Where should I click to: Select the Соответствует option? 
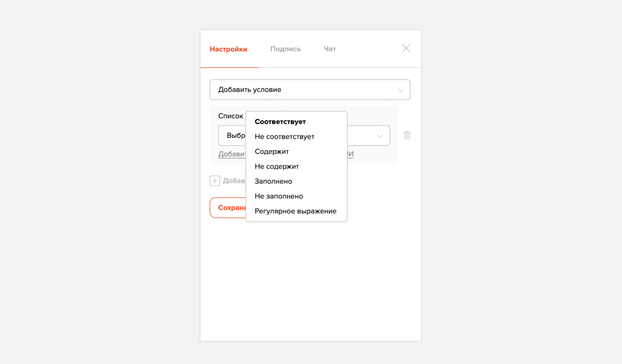tap(280, 122)
